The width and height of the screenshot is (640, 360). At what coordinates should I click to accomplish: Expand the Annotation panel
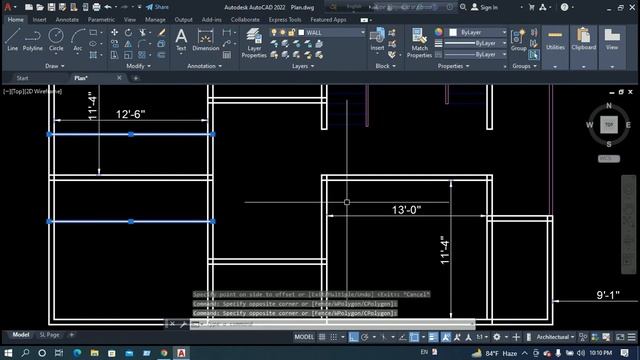(204, 66)
